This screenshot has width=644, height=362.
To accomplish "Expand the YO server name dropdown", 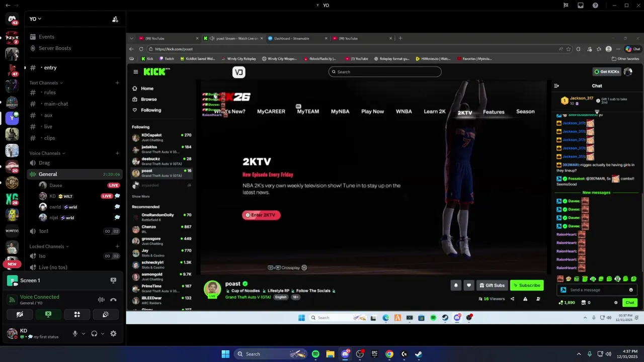I will 35,19.
